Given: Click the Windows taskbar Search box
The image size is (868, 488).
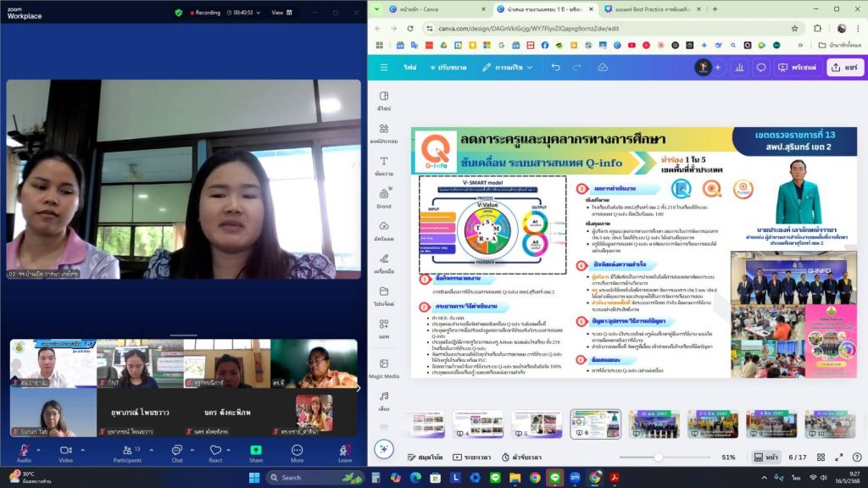Looking at the screenshot, I should pyautogui.click(x=314, y=478).
